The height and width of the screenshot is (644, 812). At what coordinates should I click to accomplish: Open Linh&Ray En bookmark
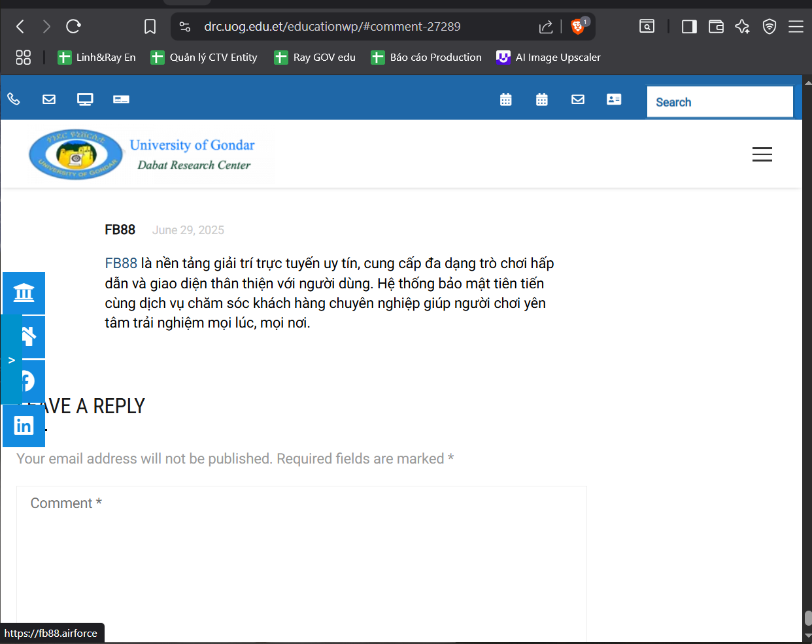(97, 58)
